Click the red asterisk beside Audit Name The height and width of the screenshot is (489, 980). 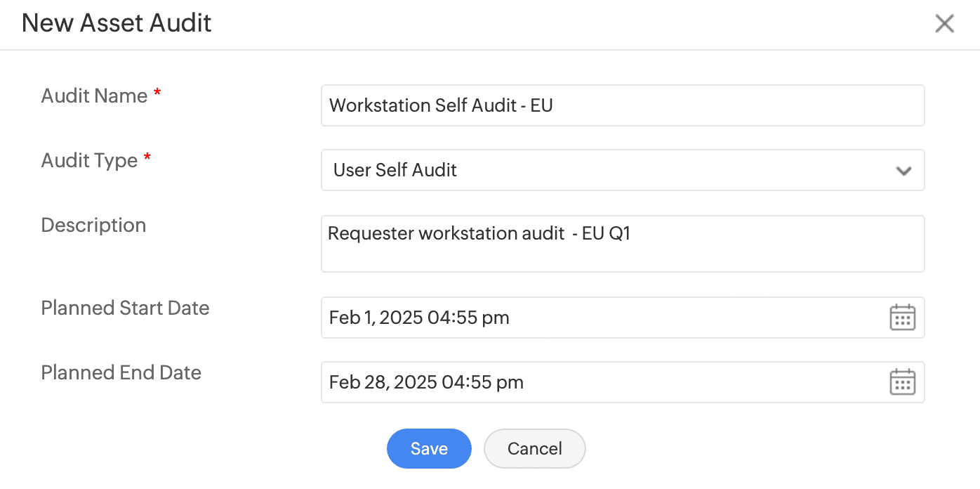157,93
